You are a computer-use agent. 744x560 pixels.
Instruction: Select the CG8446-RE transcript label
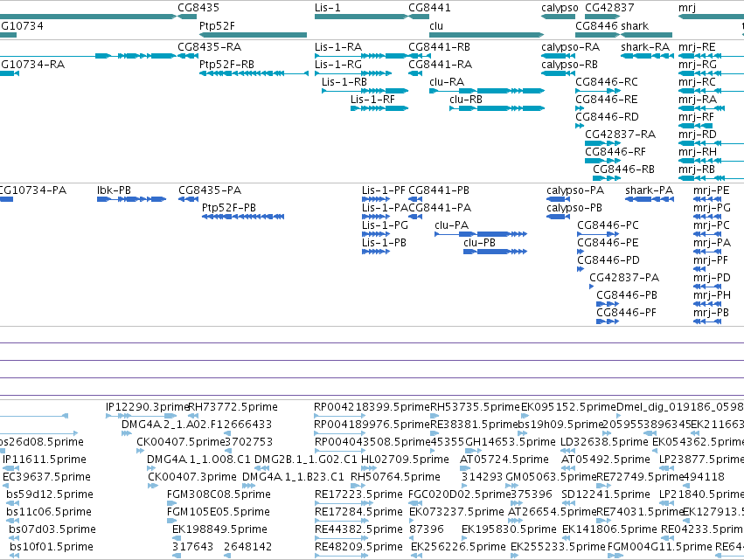(x=607, y=100)
